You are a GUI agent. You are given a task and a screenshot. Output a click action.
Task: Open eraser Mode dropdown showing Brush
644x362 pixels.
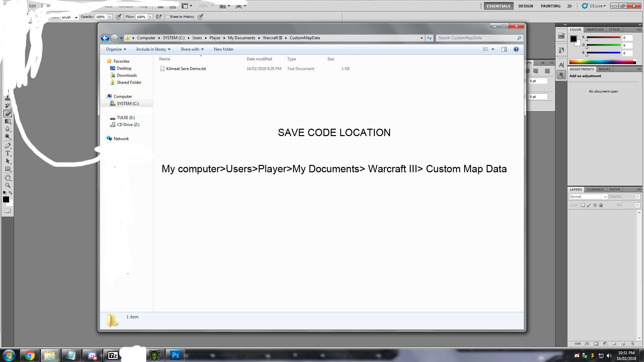click(x=70, y=17)
